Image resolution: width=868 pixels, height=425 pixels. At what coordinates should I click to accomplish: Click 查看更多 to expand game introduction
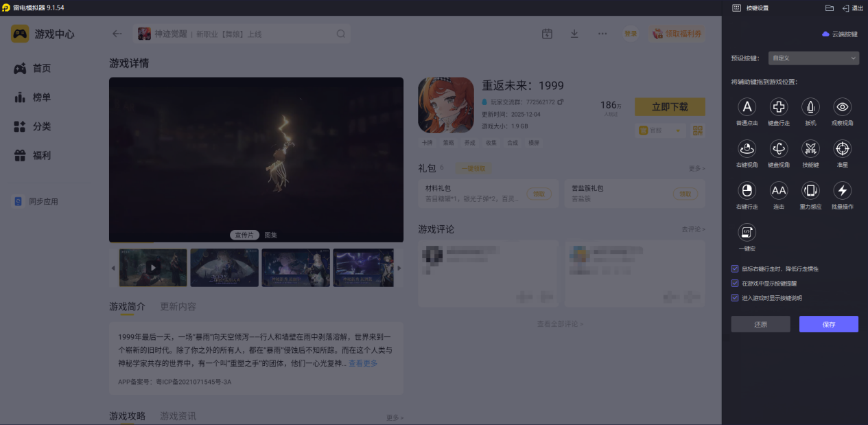pos(362,363)
